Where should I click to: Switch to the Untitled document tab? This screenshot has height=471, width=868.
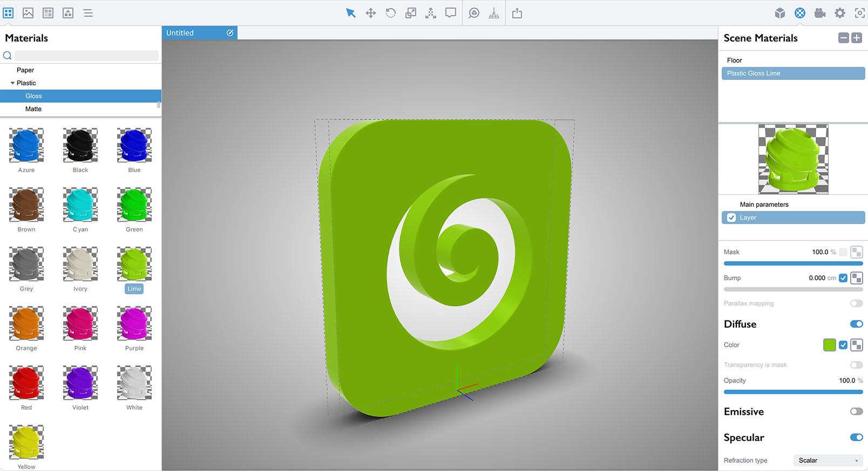[200, 33]
